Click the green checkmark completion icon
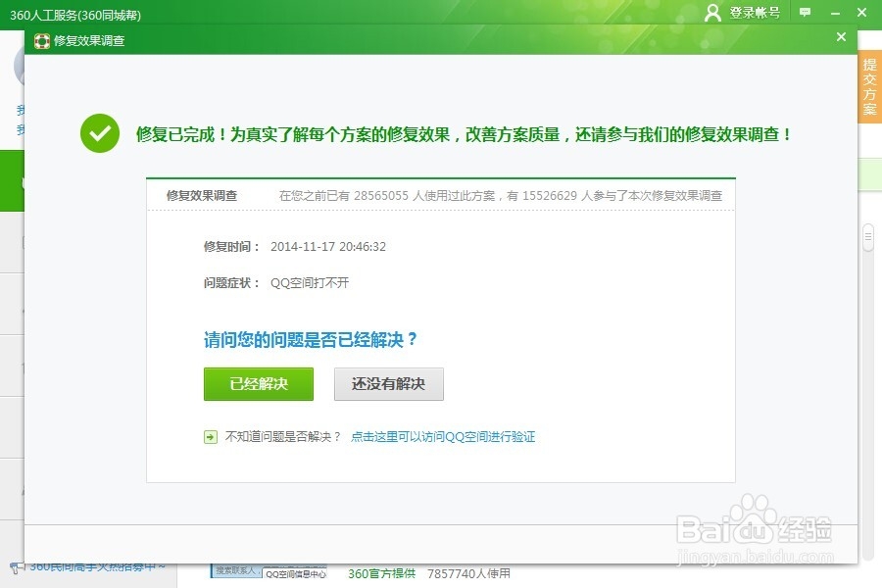This screenshot has height=588, width=882. (x=100, y=133)
